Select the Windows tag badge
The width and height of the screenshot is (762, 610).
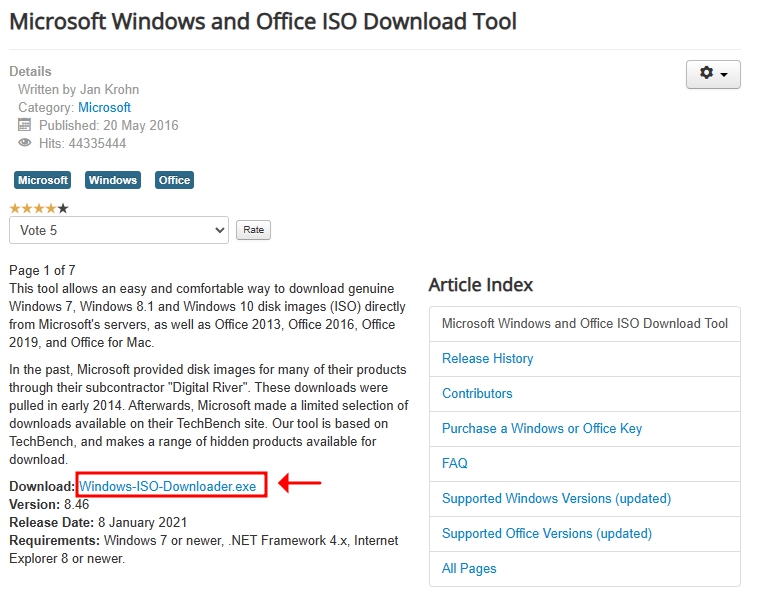tap(113, 180)
